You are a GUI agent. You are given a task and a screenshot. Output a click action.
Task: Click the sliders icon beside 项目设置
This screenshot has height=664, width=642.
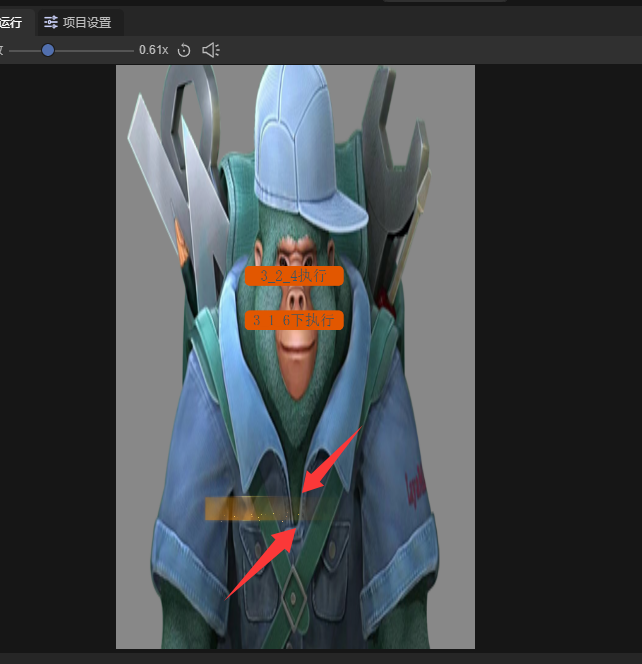(51, 22)
